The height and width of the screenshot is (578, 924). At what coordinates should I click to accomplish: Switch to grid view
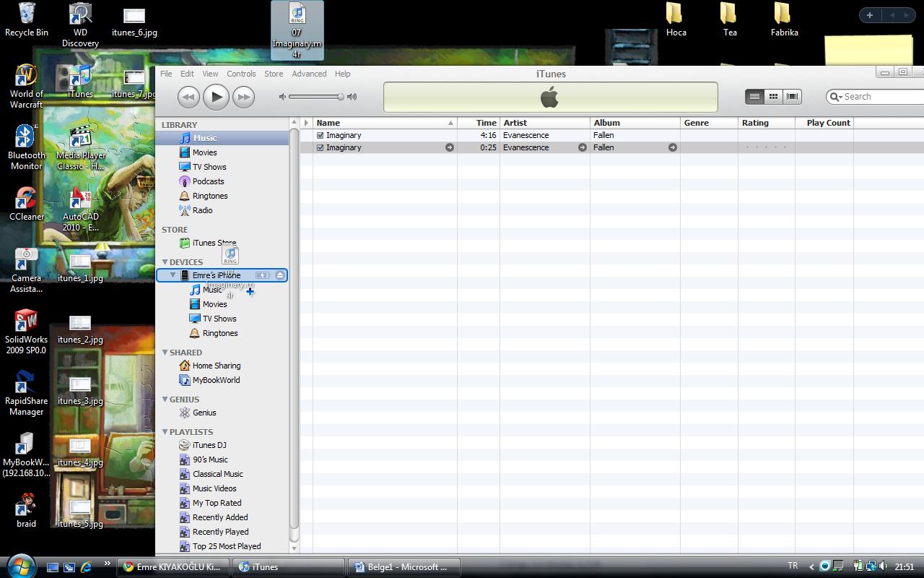click(773, 96)
